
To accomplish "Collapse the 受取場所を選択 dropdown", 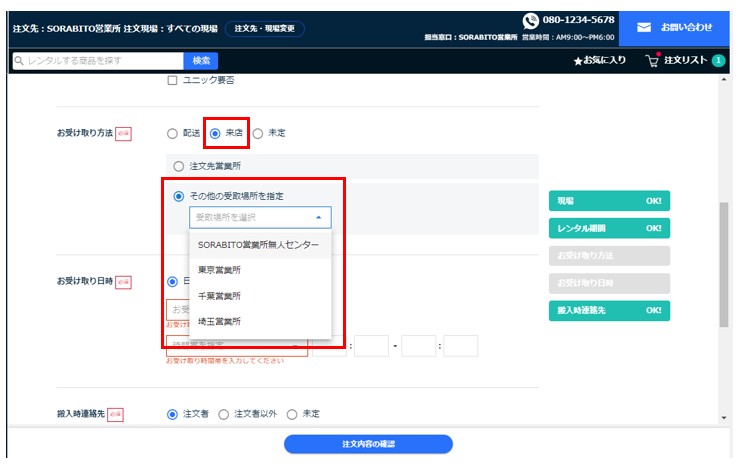I will [318, 217].
